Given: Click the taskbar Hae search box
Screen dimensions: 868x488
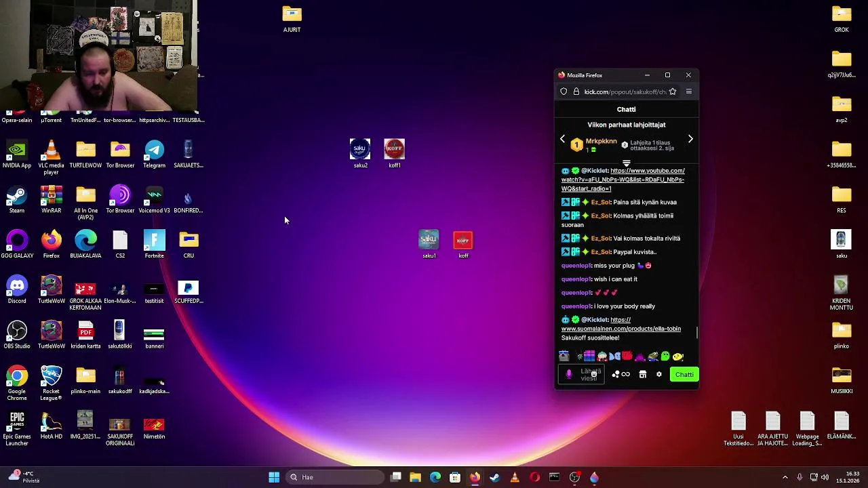Looking at the screenshot, I should coord(336,477).
